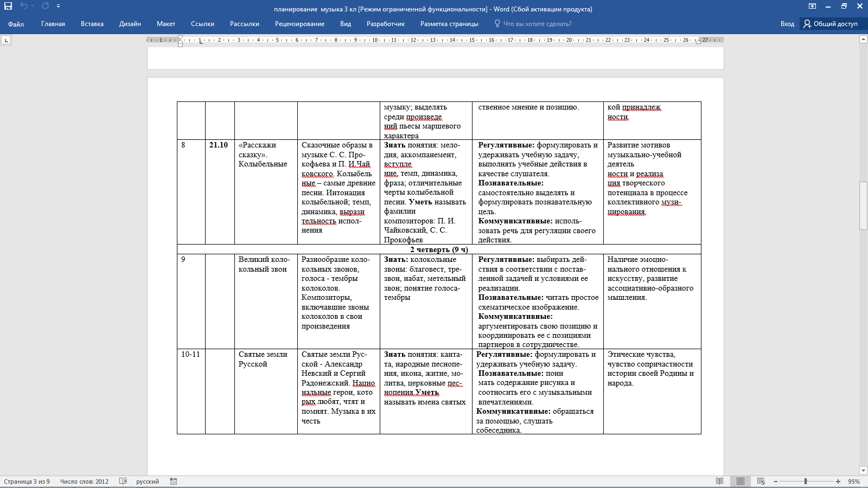Open the Рецензирование ribbon tab
The height and width of the screenshot is (488, 868).
(x=299, y=24)
